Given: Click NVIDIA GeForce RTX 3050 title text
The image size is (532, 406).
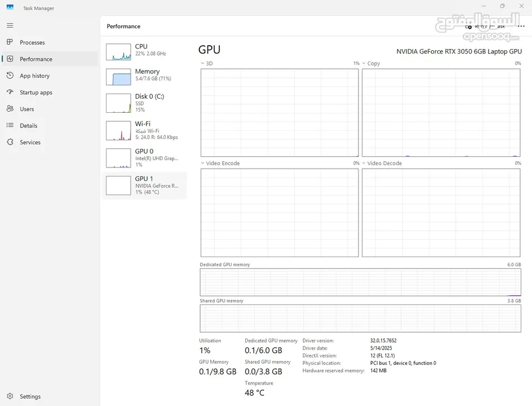Looking at the screenshot, I should (459, 52).
